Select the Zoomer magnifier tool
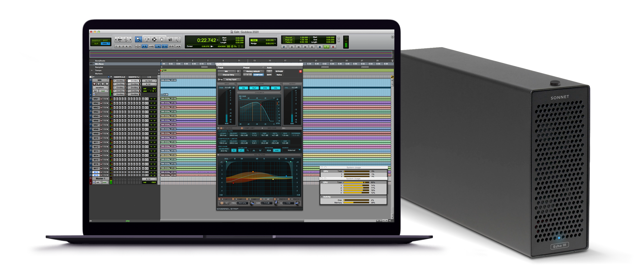The image size is (644, 275). 138,39
